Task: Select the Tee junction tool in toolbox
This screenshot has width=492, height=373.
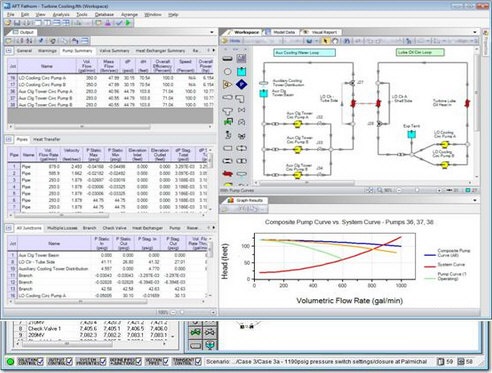Action: pyautogui.click(x=227, y=110)
